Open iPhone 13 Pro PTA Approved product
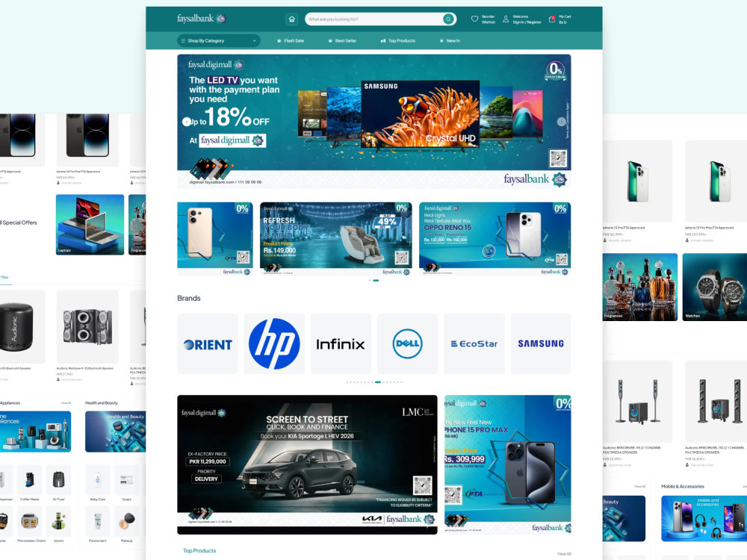The height and width of the screenshot is (560, 747). click(637, 191)
